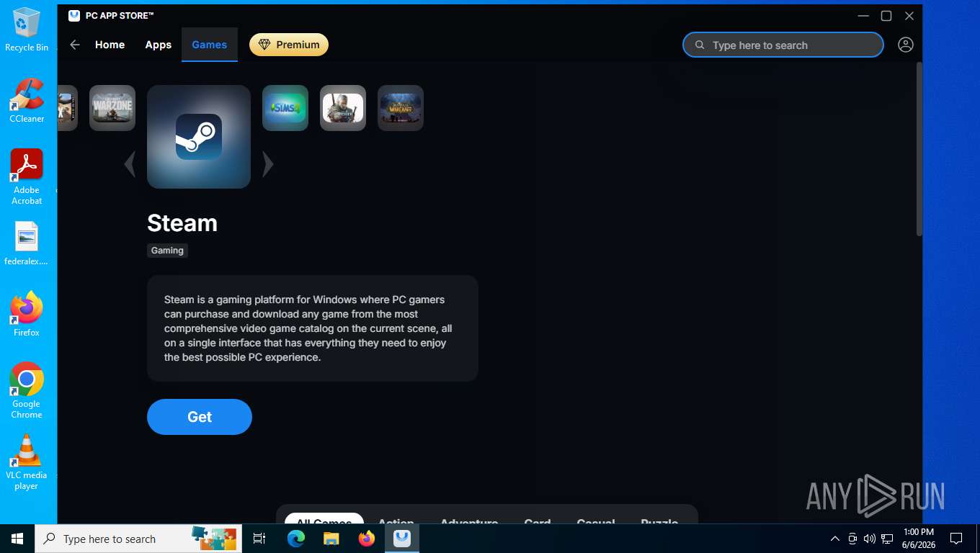Open File Explorer from the taskbar
The width and height of the screenshot is (980, 553).
click(x=331, y=539)
